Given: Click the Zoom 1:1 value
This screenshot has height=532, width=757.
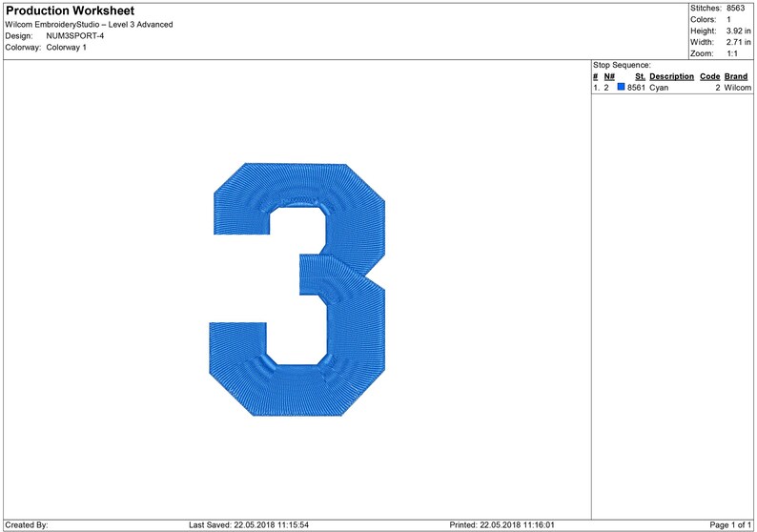Looking at the screenshot, I should (x=732, y=53).
